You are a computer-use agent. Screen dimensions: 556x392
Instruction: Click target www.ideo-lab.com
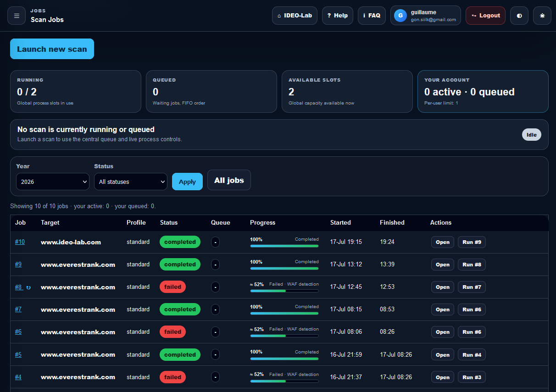[x=71, y=242]
